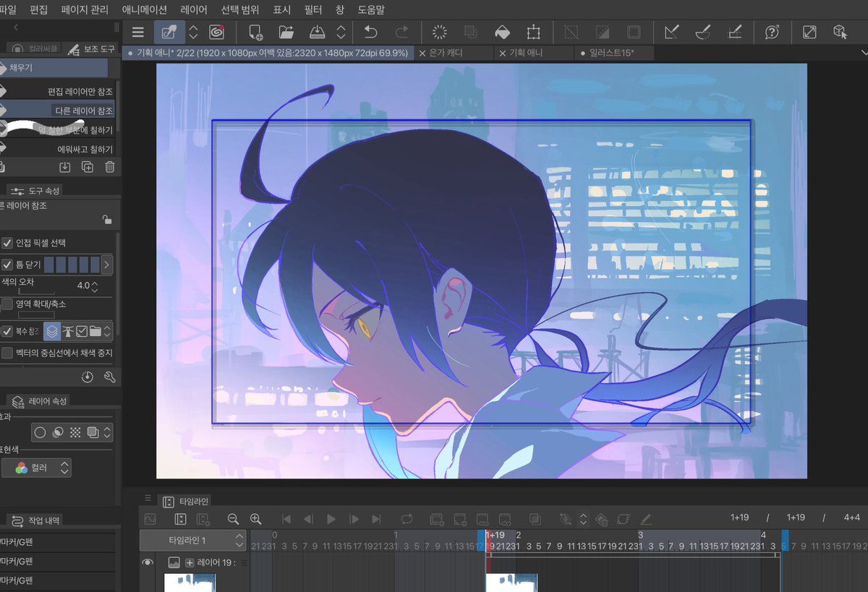Fill with the paint bucket icon in command bar
Image resolution: width=868 pixels, height=592 pixels.
pyautogui.click(x=502, y=33)
